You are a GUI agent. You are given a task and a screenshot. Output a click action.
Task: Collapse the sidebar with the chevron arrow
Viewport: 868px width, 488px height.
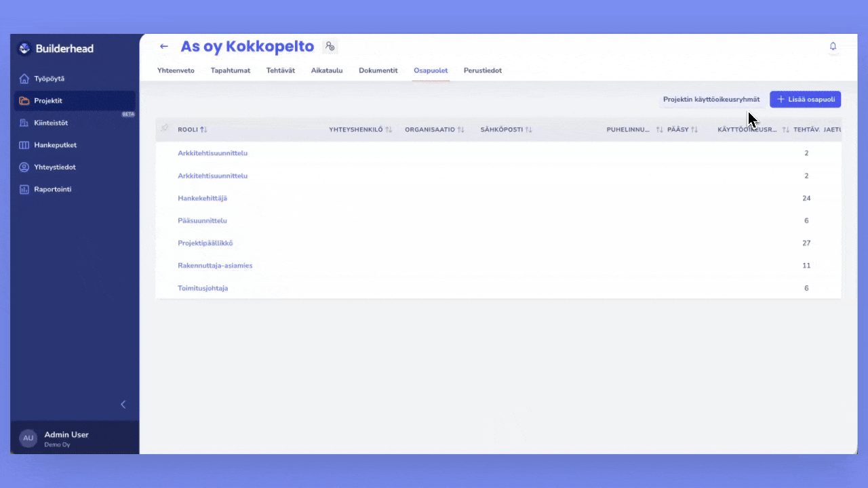point(123,405)
